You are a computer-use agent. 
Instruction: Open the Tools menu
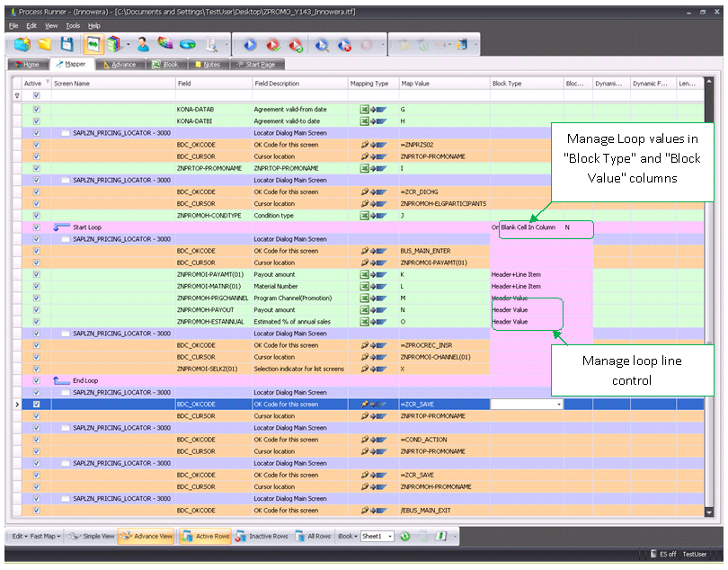(x=72, y=25)
